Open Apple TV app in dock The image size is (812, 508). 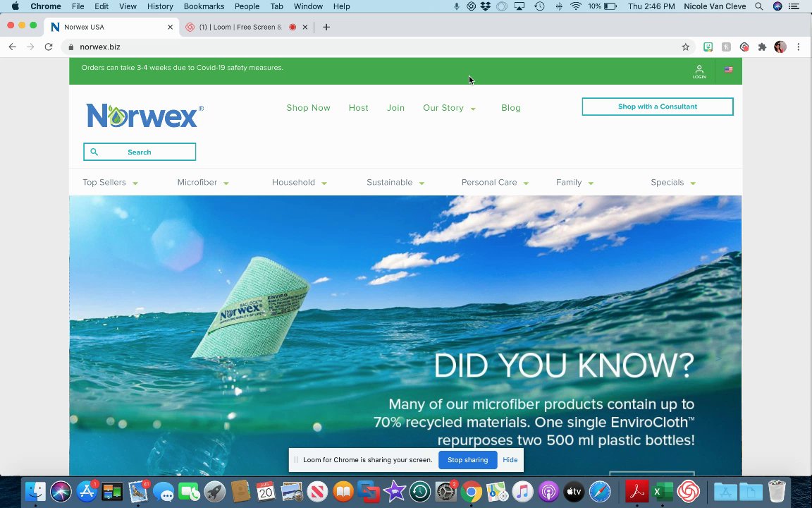click(x=574, y=491)
